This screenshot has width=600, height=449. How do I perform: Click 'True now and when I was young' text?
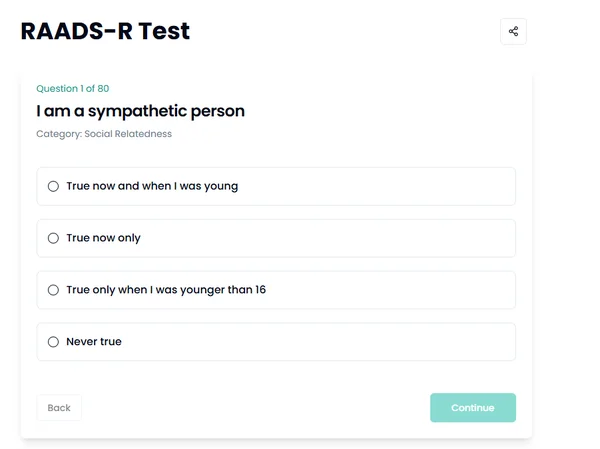click(x=152, y=186)
